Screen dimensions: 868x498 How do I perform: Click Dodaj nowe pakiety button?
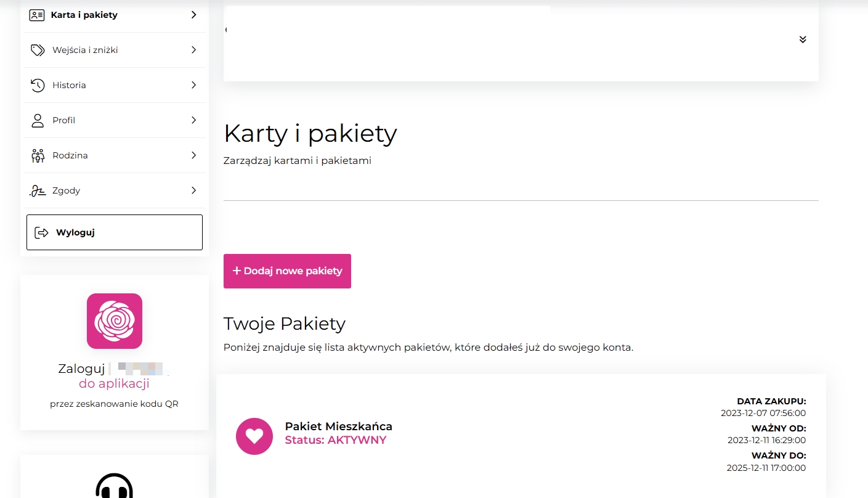[287, 271]
